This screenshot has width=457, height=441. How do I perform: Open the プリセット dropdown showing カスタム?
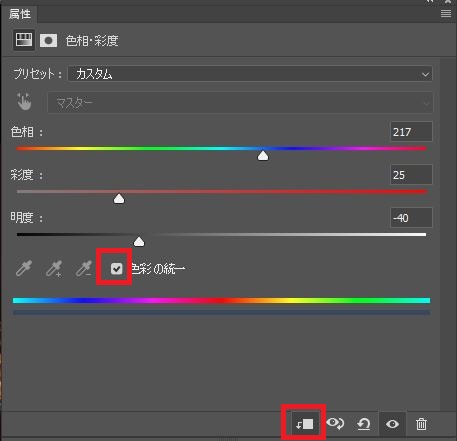pos(250,74)
